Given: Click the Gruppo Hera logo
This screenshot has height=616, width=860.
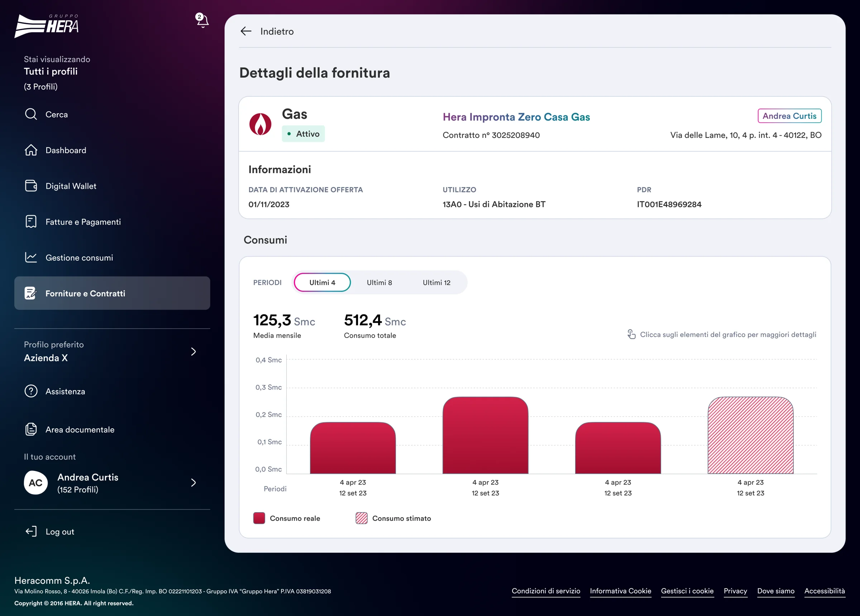Looking at the screenshot, I should 47,26.
